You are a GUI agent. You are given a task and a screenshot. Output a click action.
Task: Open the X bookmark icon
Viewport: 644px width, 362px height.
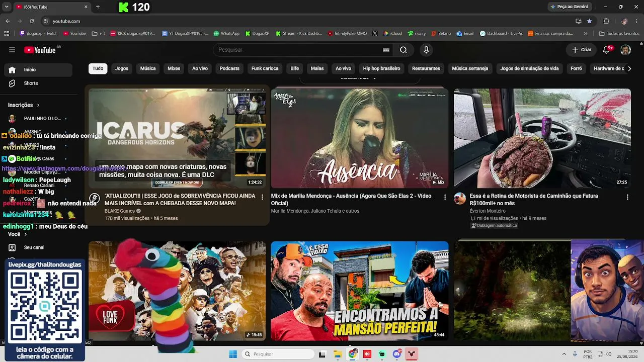pos(375,34)
